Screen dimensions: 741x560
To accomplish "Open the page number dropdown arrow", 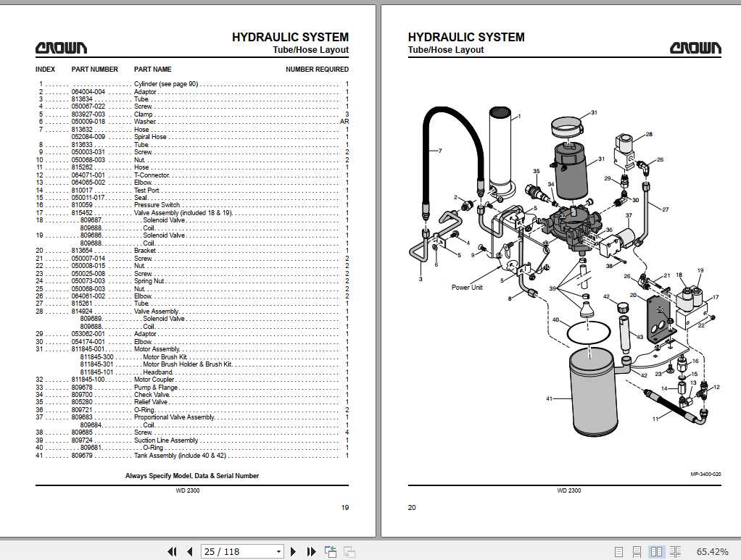I will (278, 551).
